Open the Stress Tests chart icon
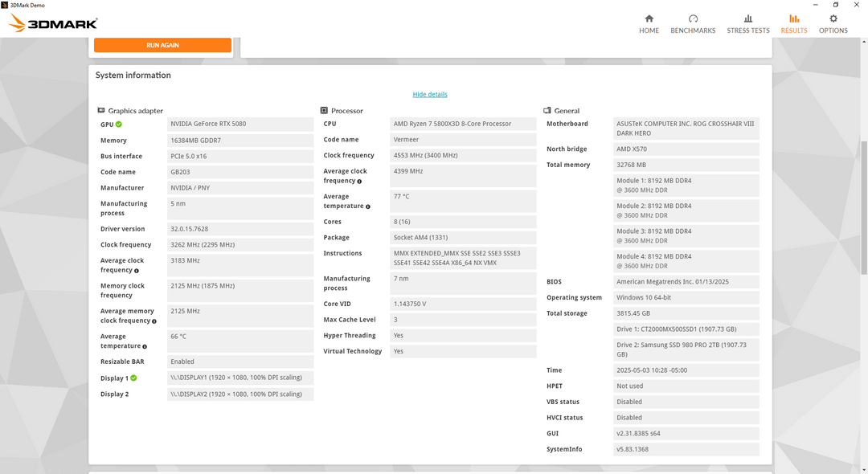This screenshot has height=474, width=868. [748, 18]
